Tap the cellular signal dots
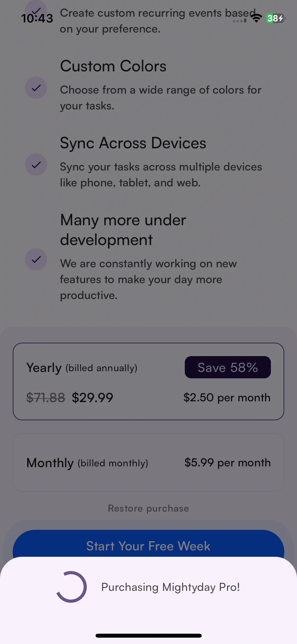The image size is (297, 644). [239, 21]
